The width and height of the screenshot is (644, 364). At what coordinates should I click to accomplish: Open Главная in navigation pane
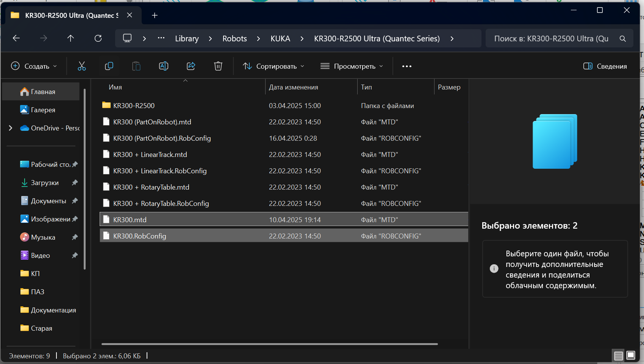click(x=41, y=92)
